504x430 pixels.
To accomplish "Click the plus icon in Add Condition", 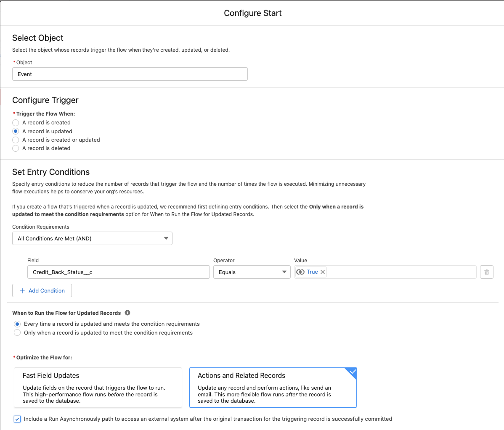I will pyautogui.click(x=22, y=290).
